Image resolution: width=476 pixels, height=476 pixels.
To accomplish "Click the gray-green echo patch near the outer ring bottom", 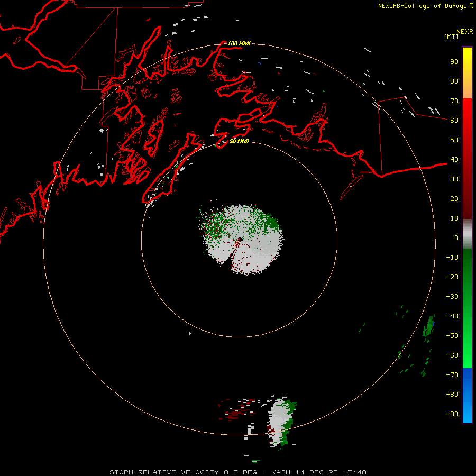I will (281, 422).
